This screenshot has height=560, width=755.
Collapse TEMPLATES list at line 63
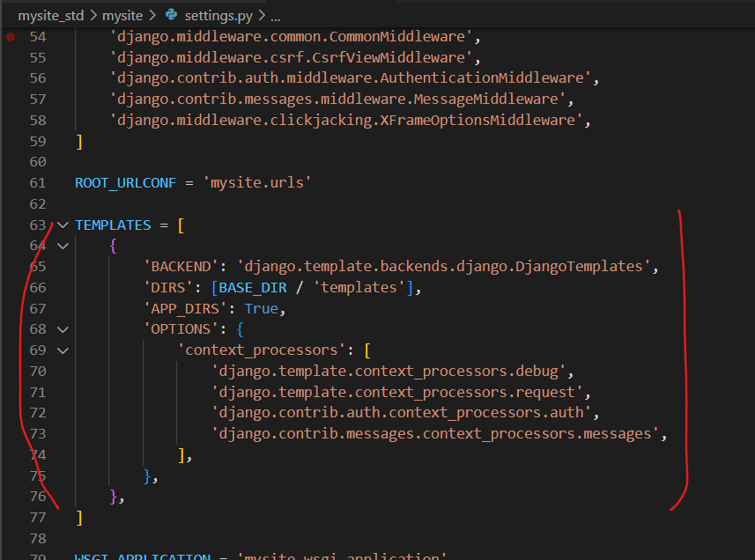coord(63,225)
